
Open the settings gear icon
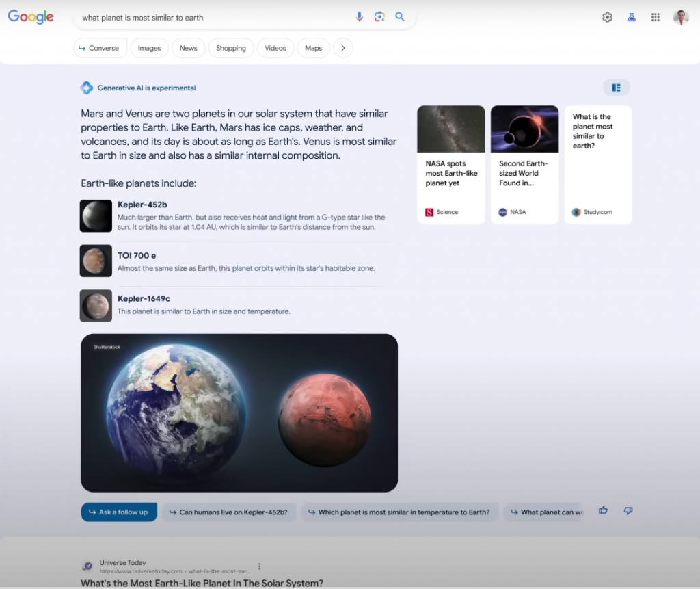click(607, 18)
